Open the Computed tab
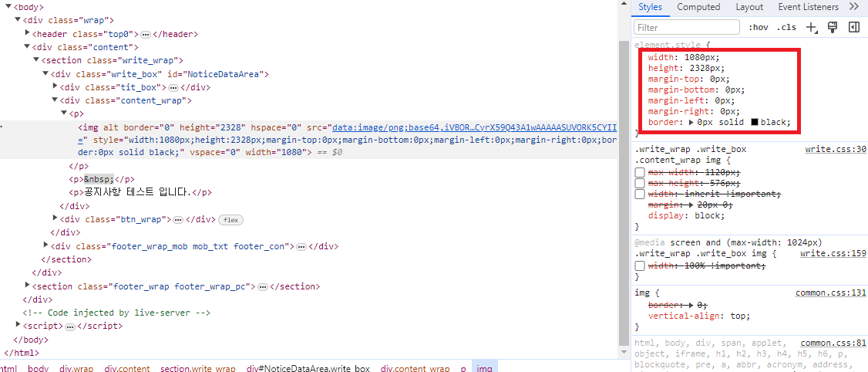Viewport: 868px width, 372px height. [x=698, y=7]
